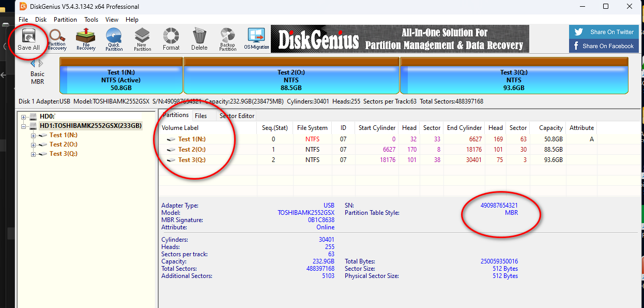Launch the File Recovery tool
This screenshot has width=644, height=308.
tap(86, 39)
